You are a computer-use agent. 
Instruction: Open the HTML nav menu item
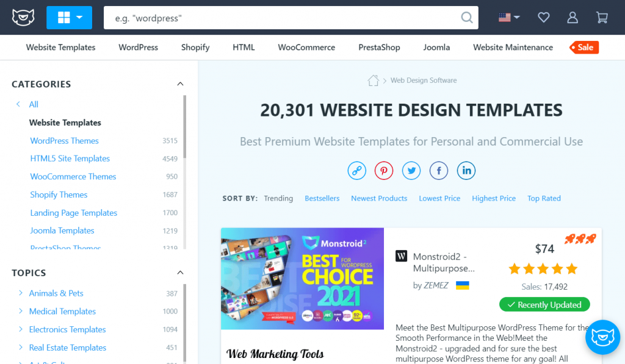[244, 48]
